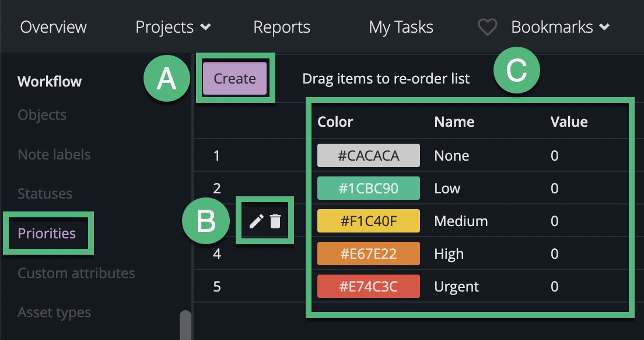The width and height of the screenshot is (644, 340).
Task: Click the #CACACA gray color swatch
Action: [x=368, y=156]
